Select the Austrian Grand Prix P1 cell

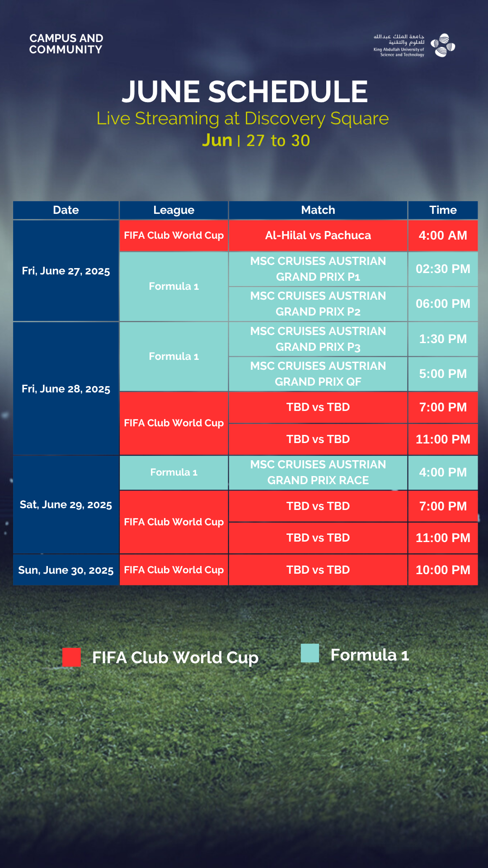tap(318, 269)
